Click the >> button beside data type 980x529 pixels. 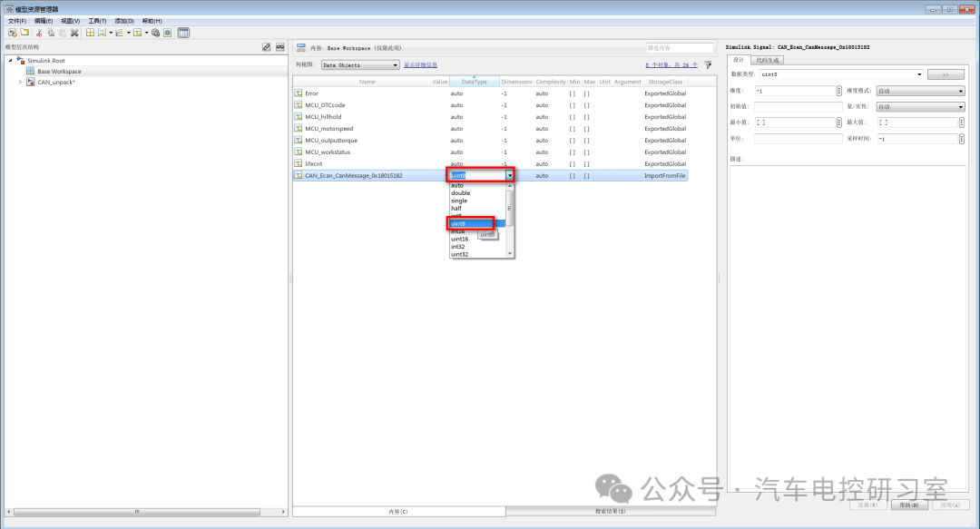[946, 74]
